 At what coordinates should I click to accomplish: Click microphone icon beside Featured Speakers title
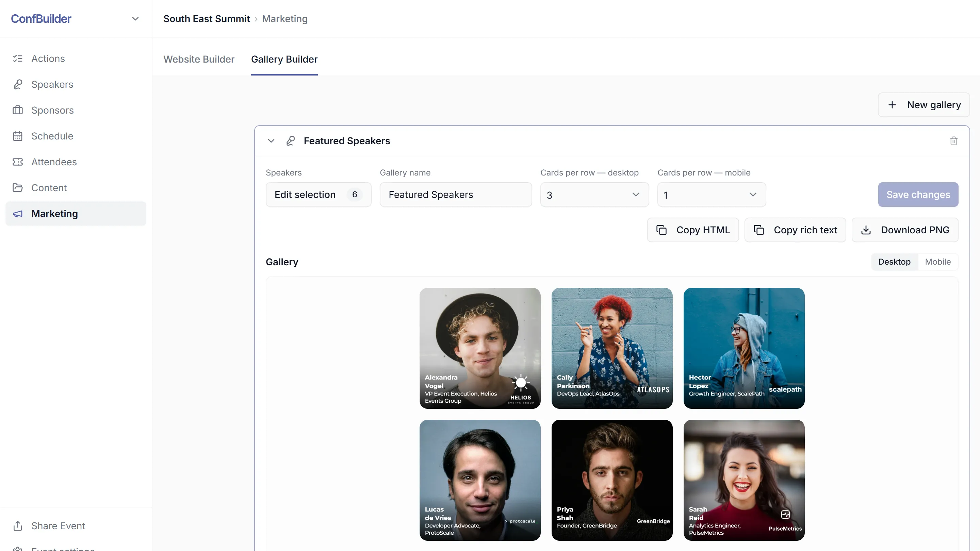tap(291, 141)
